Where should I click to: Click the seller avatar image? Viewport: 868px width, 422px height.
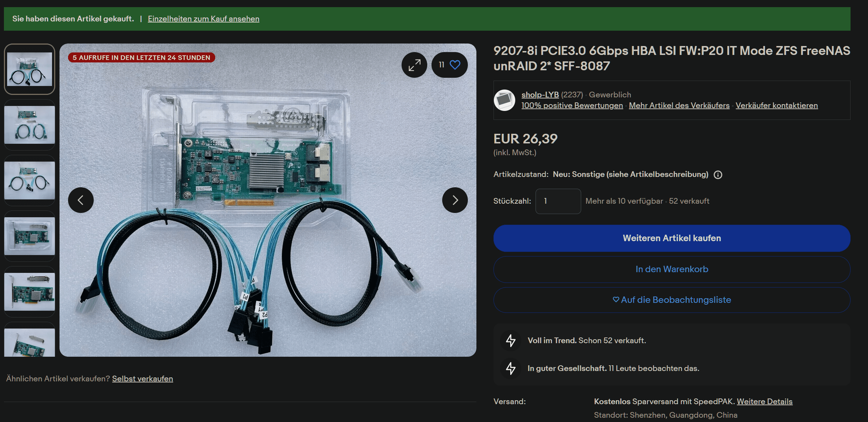tap(505, 100)
